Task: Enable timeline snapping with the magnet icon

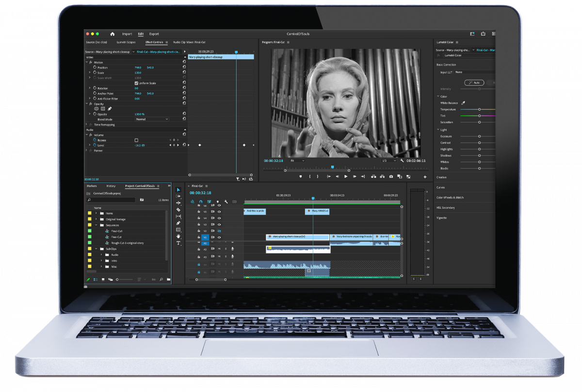Action: click(x=201, y=201)
